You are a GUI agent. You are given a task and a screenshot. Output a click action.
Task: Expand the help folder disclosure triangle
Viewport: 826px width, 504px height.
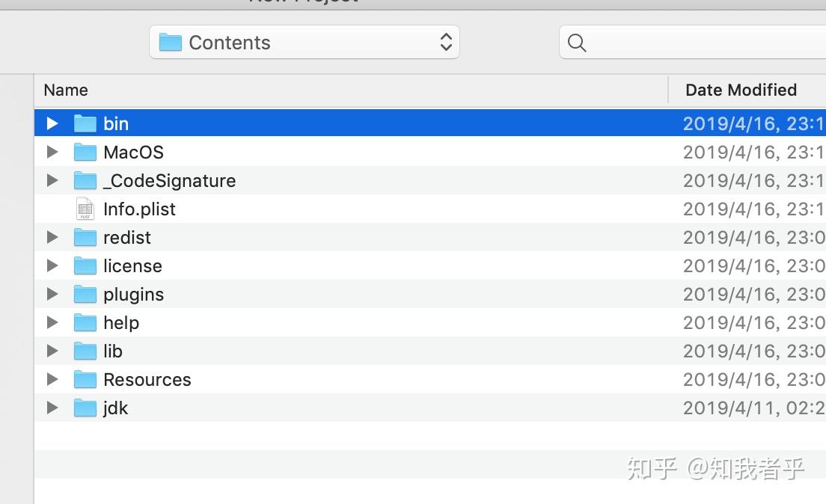pos(51,322)
